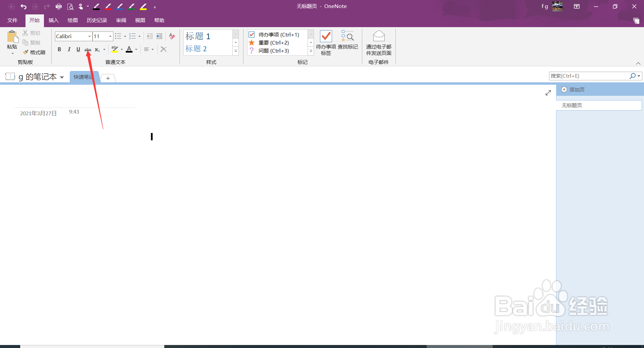Image resolution: width=644 pixels, height=348 pixels.
Task: Switch to the 帮助 ribbon tab
Action: click(x=159, y=20)
